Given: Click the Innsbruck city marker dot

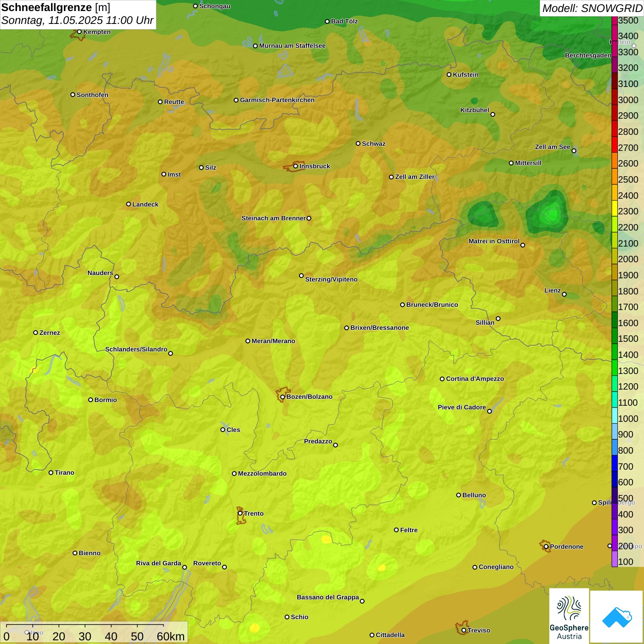Looking at the screenshot, I should coord(296,166).
